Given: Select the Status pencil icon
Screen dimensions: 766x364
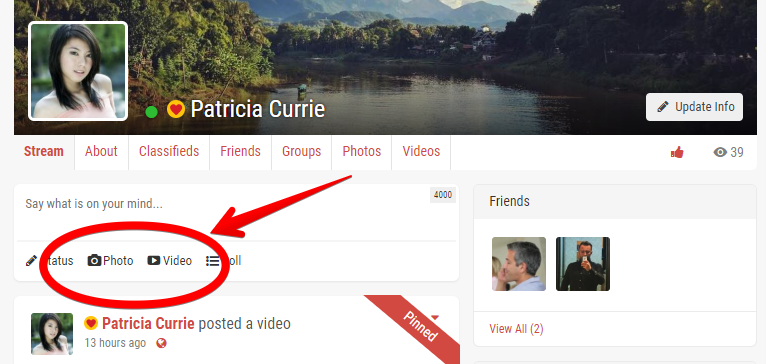Looking at the screenshot, I should click(x=31, y=261).
